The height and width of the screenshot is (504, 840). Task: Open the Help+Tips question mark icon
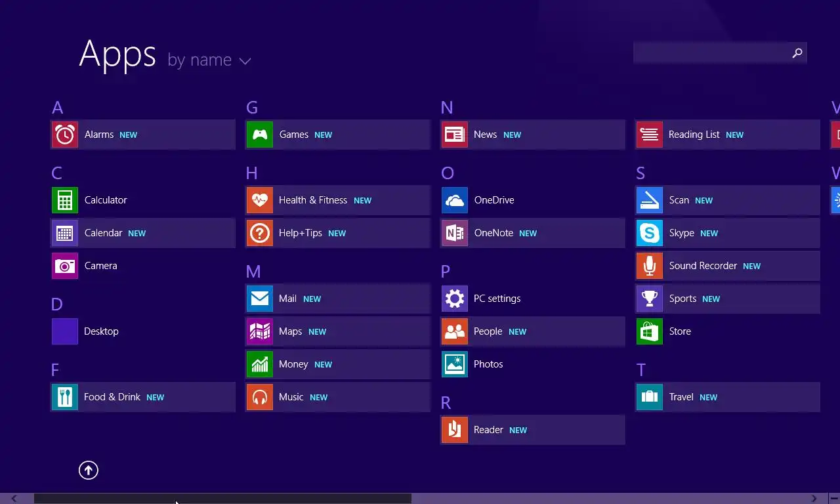pyautogui.click(x=260, y=233)
